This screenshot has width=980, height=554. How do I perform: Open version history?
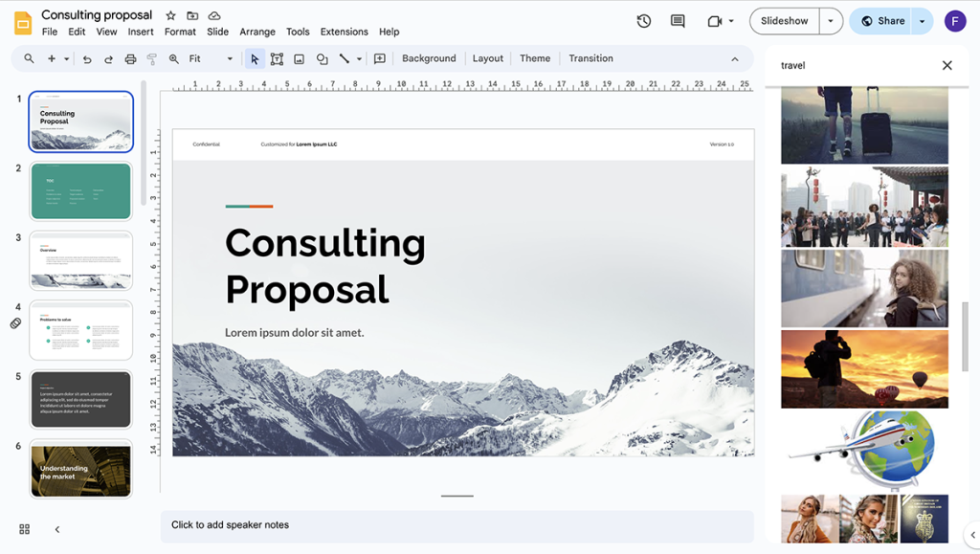pos(643,20)
